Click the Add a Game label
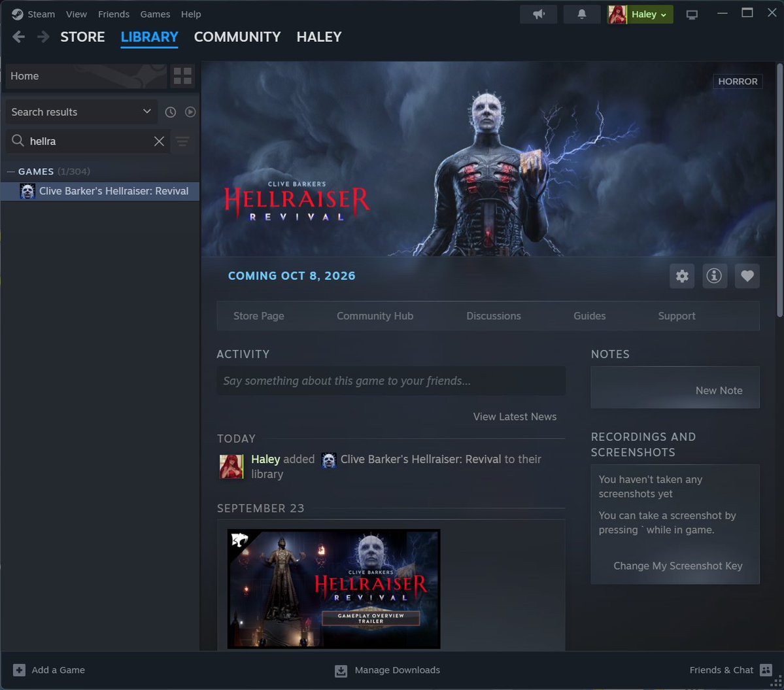The height and width of the screenshot is (690, 784). click(x=58, y=670)
